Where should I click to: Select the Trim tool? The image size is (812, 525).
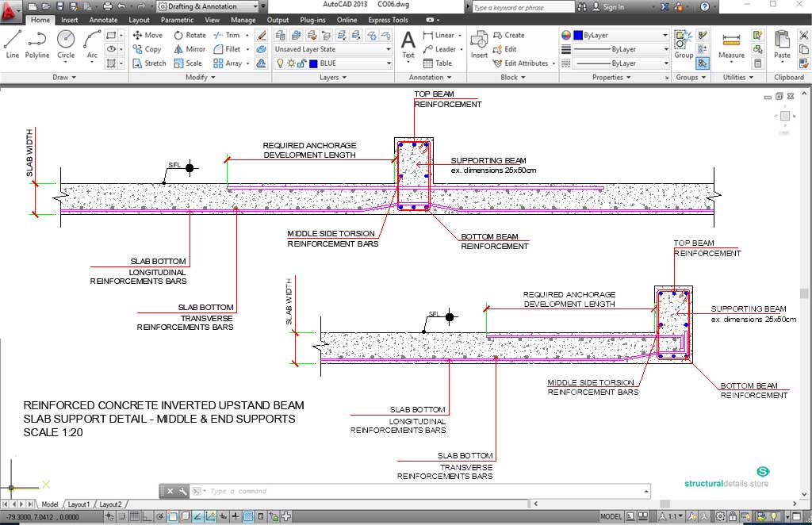coord(229,35)
